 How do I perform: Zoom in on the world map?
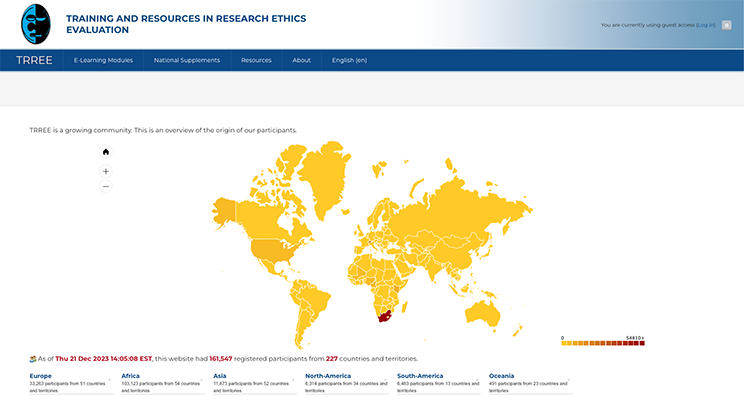[x=106, y=171]
